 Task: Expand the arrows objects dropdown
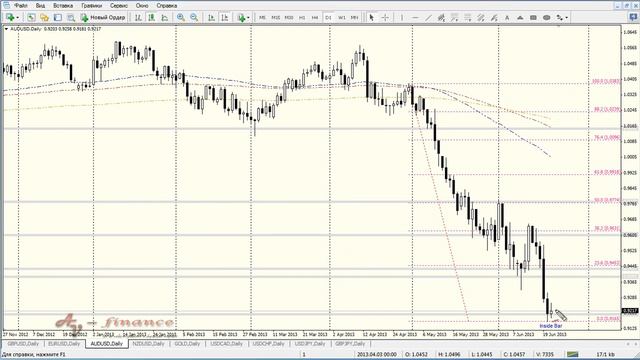coord(567,18)
